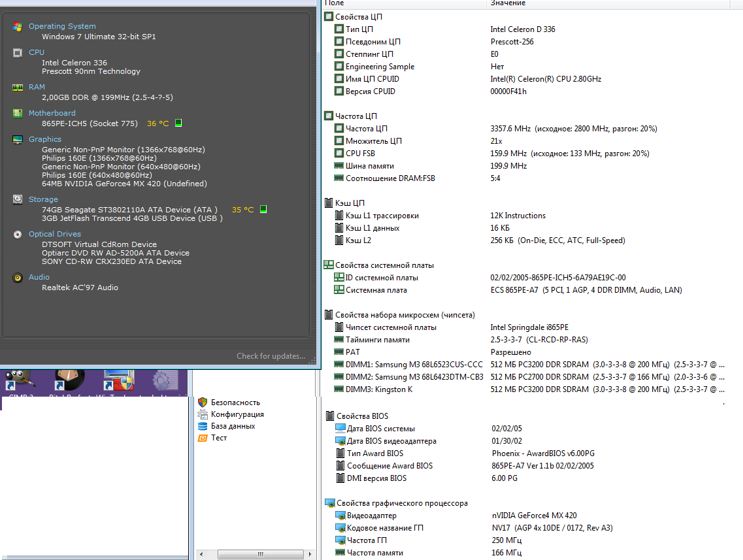743x560 pixels.
Task: Click the speaker icon beside Audio in Speccy
Action: [x=18, y=278]
